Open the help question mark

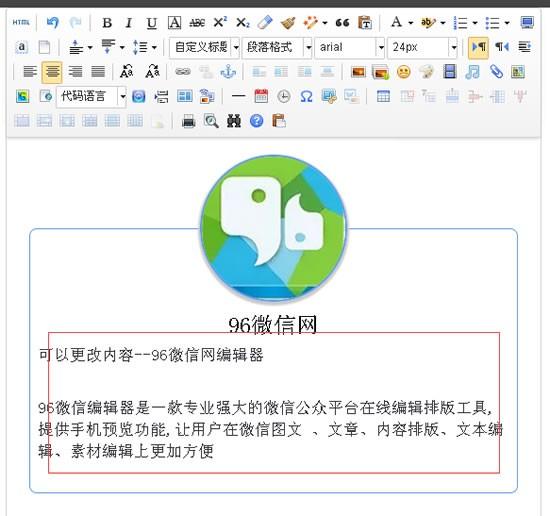point(257,121)
